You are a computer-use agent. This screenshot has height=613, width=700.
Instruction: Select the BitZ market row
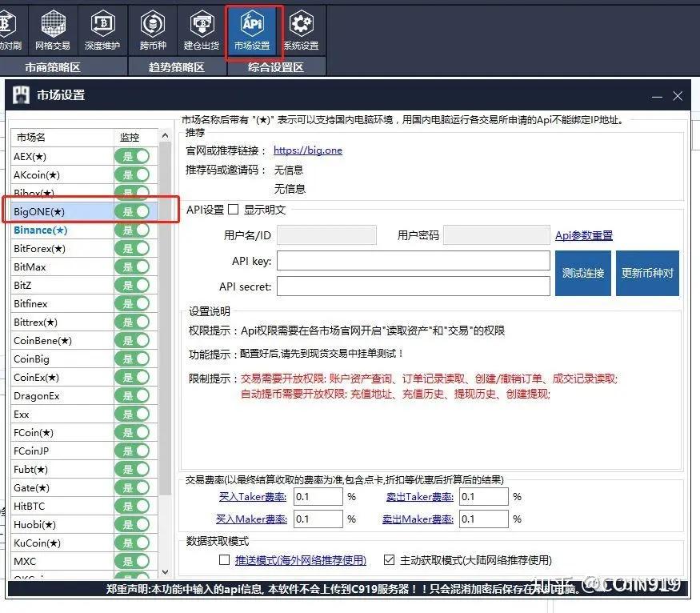click(85, 285)
